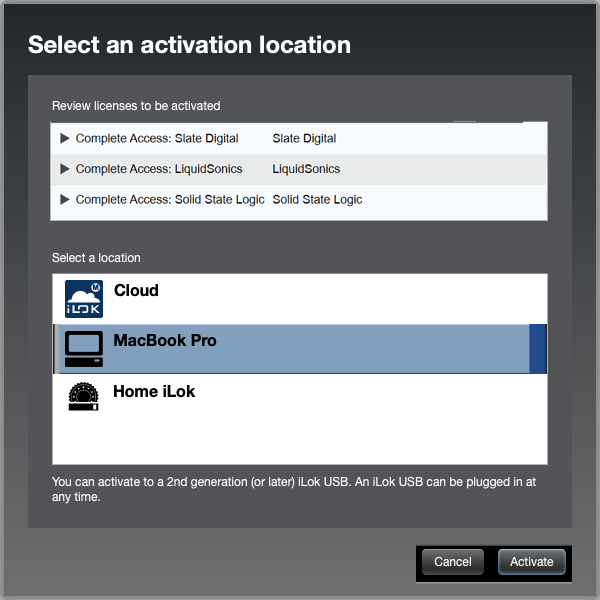Click the LiquidSonics publisher cell
600x600 pixels.
[306, 169]
